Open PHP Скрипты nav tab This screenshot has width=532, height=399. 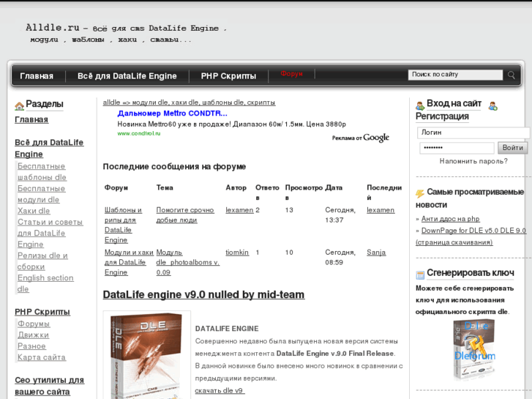(x=228, y=76)
